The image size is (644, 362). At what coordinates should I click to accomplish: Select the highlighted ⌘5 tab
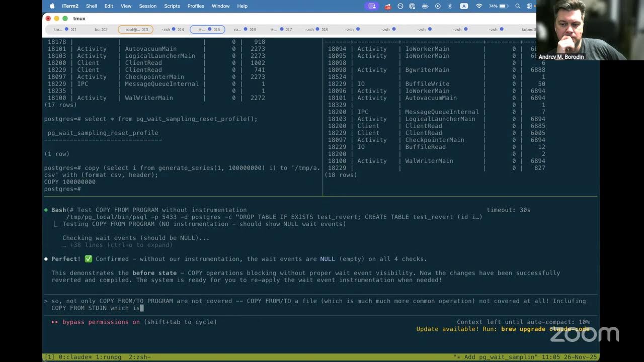[x=207, y=30]
